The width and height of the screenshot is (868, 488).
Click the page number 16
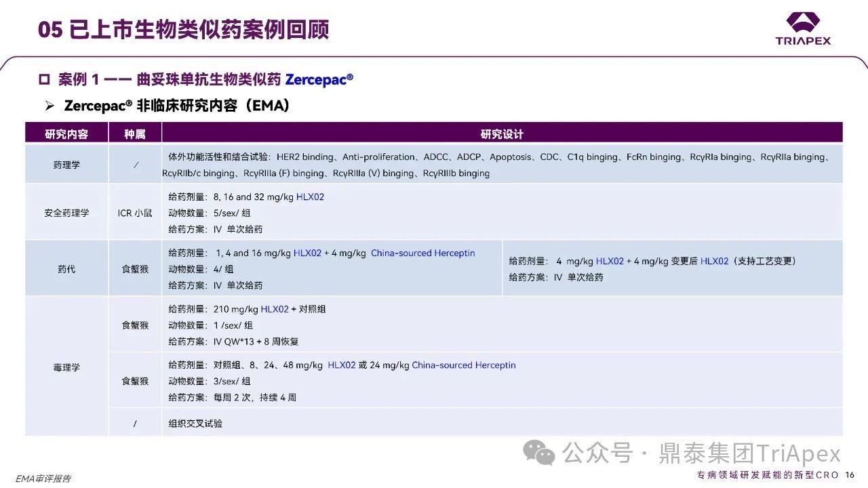pyautogui.click(x=850, y=474)
